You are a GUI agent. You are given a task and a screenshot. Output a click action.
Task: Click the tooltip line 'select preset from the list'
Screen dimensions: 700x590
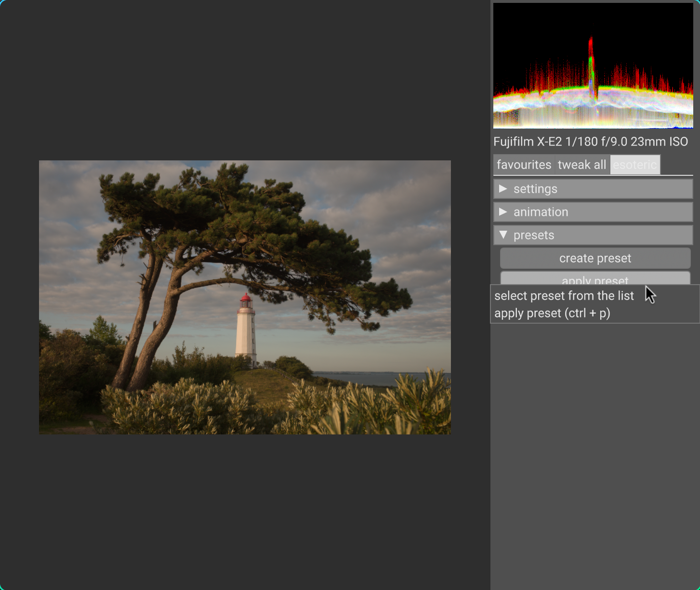564,296
